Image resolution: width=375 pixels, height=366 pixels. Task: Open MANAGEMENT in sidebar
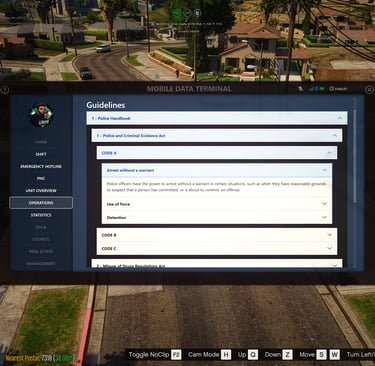[41, 263]
